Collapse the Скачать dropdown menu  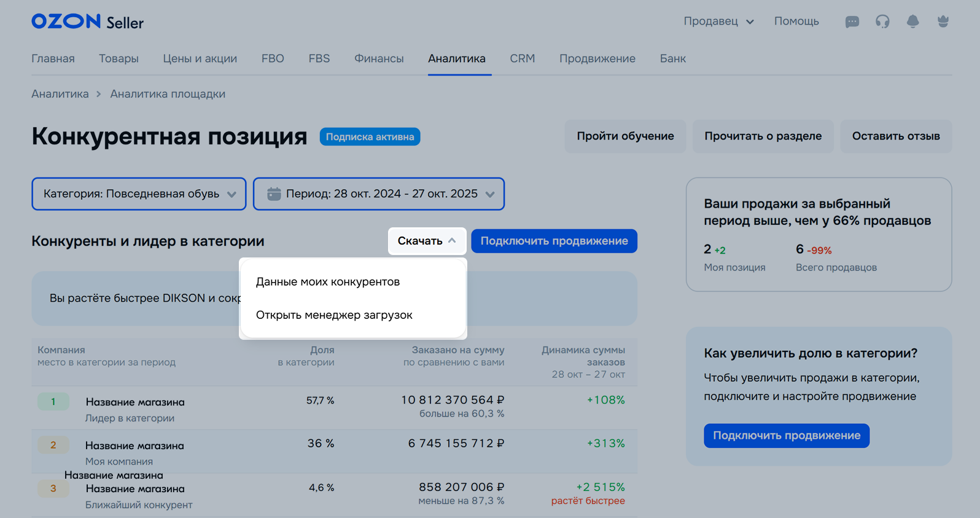[427, 241]
